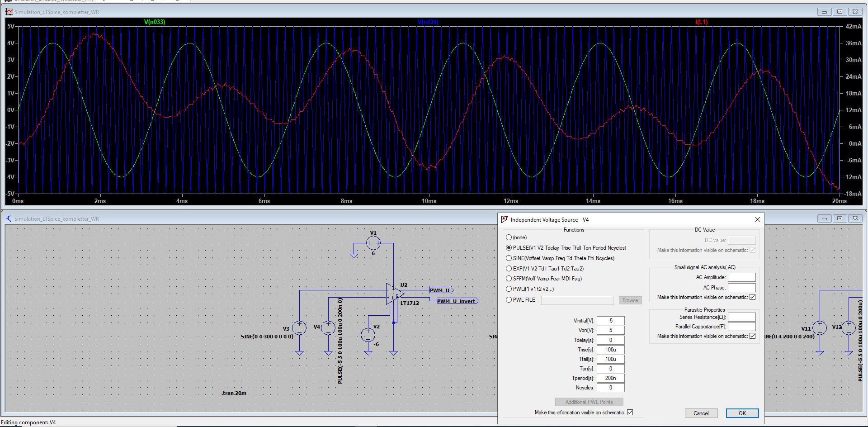Click the Tfall[s] input field
Viewport: 868px width, 427px height.
tap(610, 359)
